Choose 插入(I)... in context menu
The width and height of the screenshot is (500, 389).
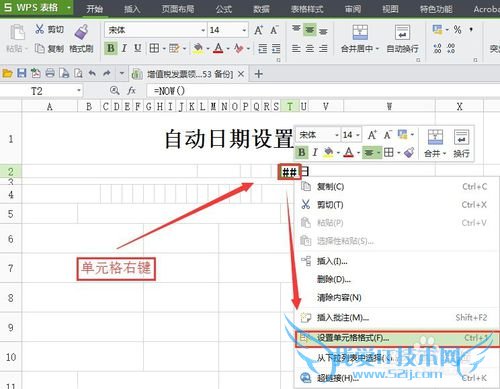(396, 261)
